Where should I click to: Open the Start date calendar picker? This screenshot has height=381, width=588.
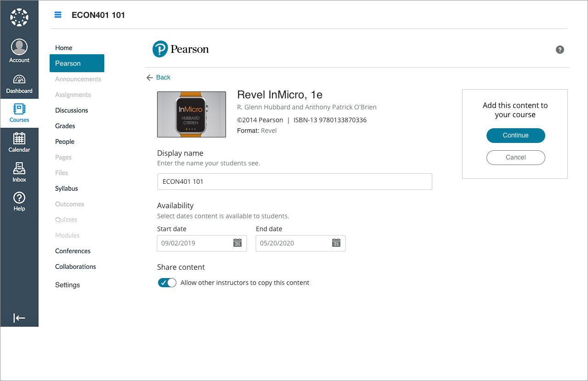pos(237,243)
